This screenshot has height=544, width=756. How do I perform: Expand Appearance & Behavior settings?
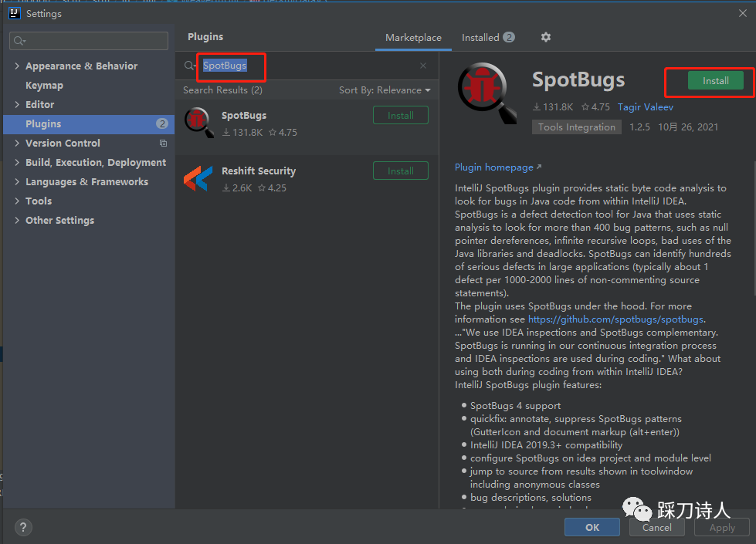click(17, 66)
